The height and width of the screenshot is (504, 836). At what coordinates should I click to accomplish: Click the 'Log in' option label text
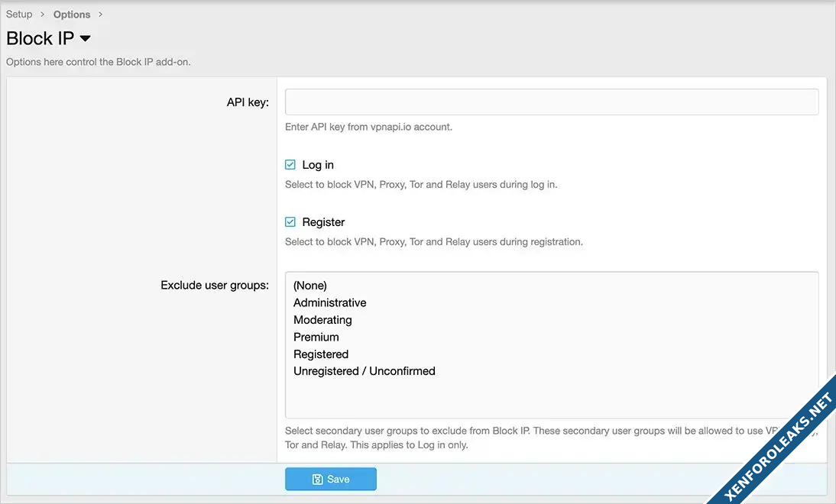pos(318,165)
